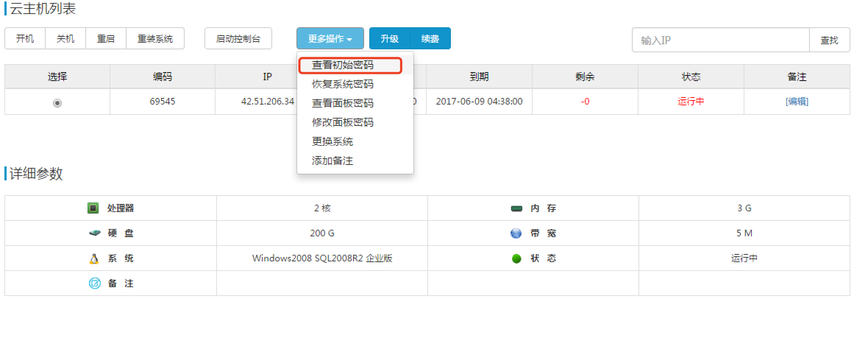
Task: Click the memory module icon
Action: [x=517, y=209]
